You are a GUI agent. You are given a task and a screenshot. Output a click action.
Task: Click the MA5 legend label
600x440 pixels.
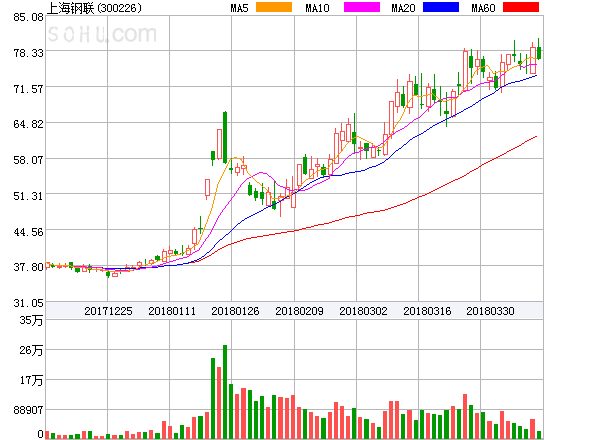239,8
